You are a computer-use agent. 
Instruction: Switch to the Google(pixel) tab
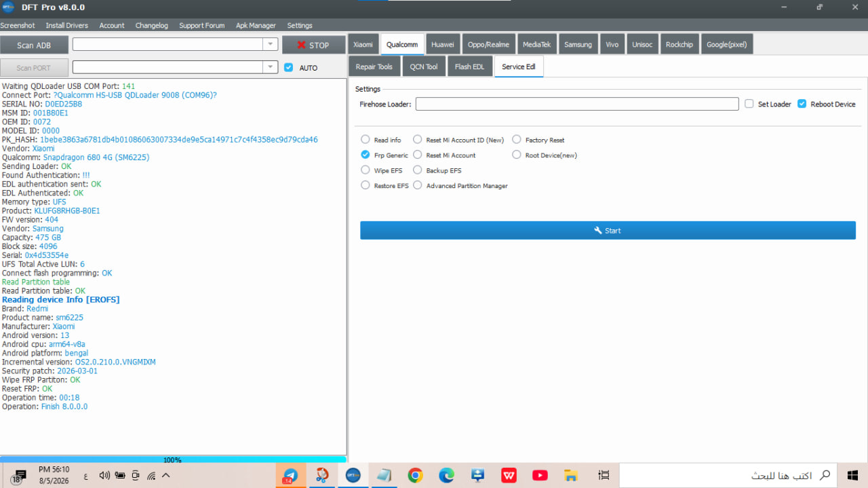click(x=726, y=44)
